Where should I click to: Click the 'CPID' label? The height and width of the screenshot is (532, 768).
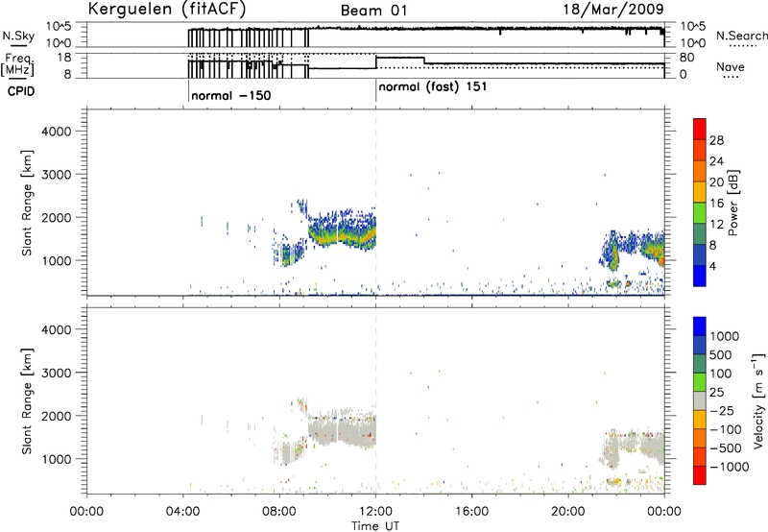point(21,91)
